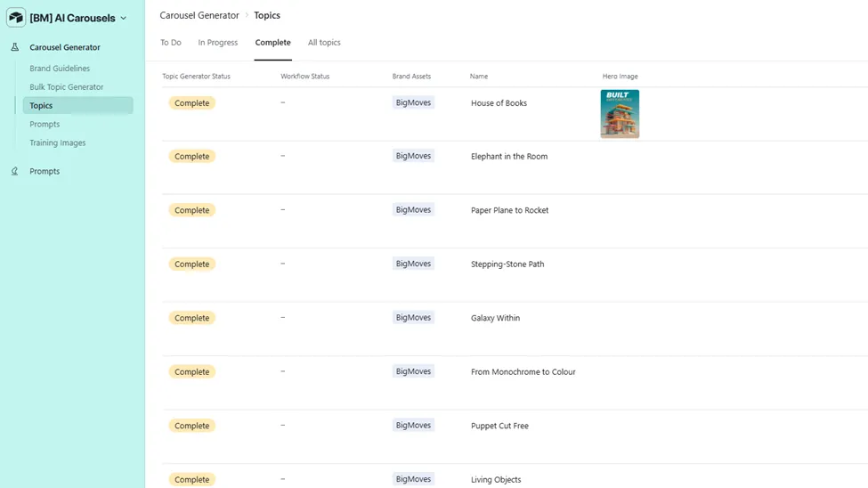Image resolution: width=868 pixels, height=488 pixels.
Task: Click BigMoves tag in Paper Plane to Rocket row
Action: point(413,209)
